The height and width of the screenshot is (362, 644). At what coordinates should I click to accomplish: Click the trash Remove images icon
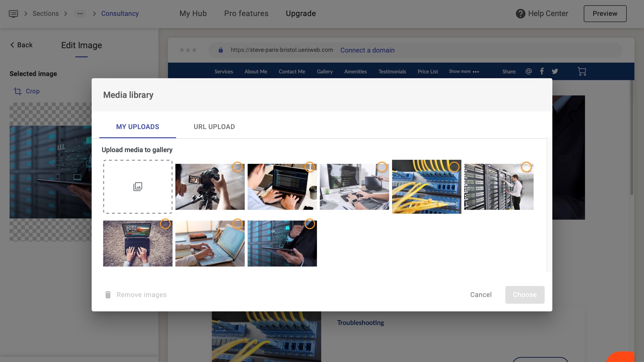108,295
